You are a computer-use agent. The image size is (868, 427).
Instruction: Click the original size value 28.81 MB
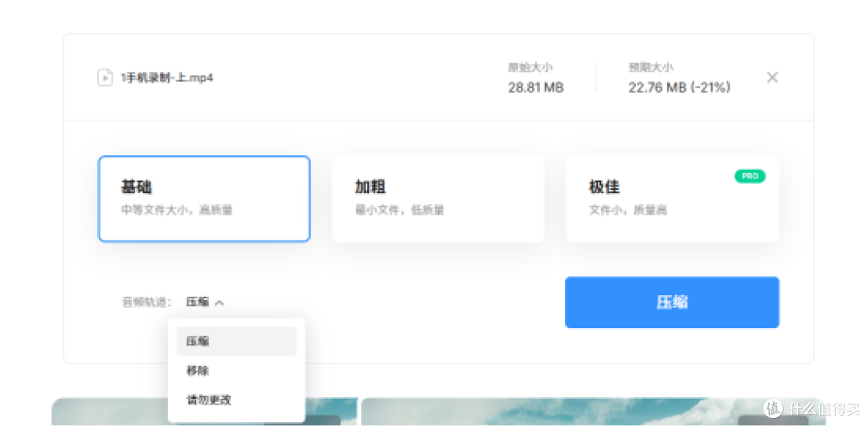(536, 88)
